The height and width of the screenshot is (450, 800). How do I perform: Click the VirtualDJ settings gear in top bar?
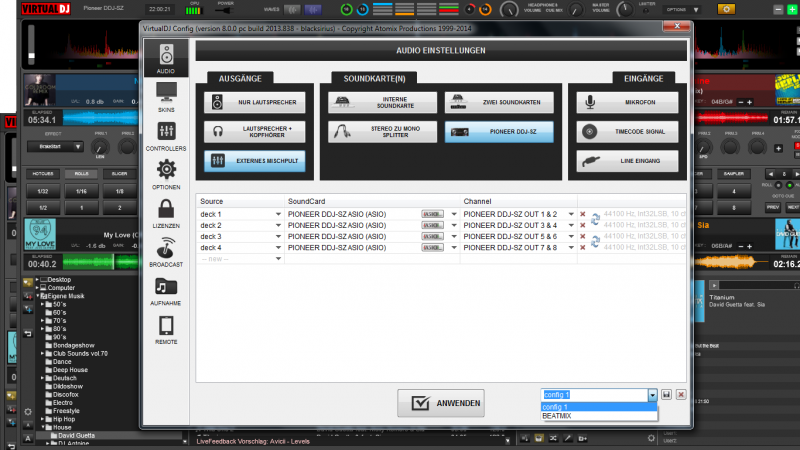pyautogui.click(x=726, y=9)
